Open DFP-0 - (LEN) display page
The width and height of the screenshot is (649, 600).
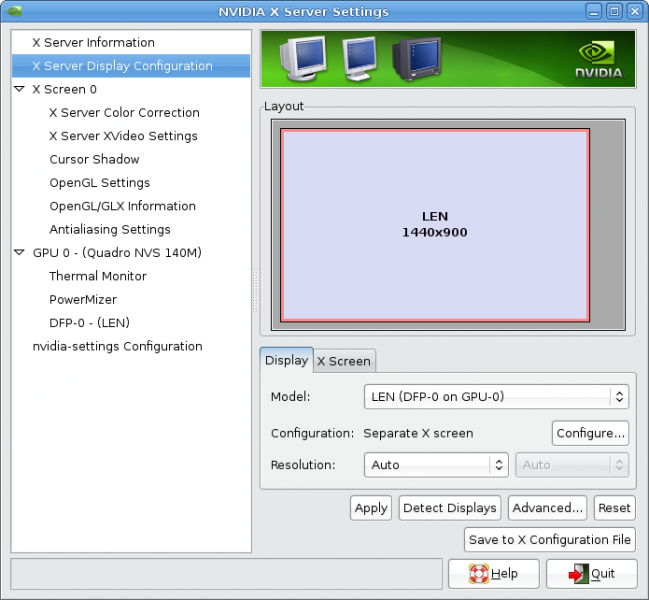click(x=89, y=322)
